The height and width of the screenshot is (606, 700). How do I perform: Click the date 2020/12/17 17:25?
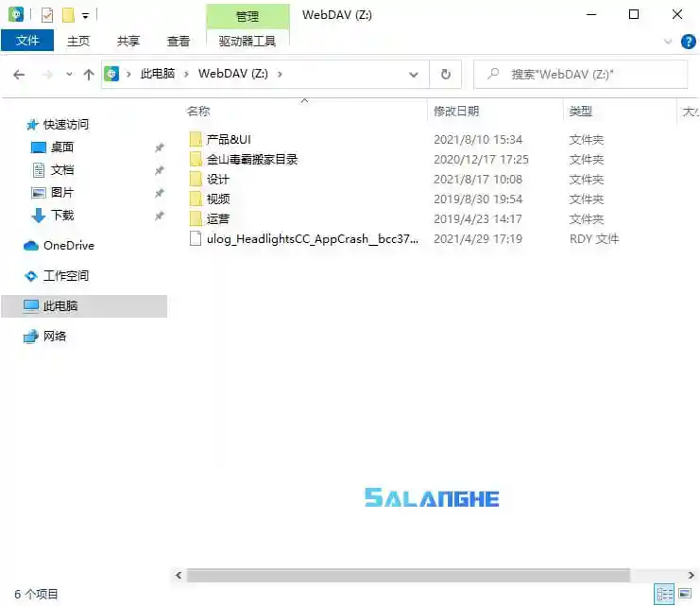481,160
